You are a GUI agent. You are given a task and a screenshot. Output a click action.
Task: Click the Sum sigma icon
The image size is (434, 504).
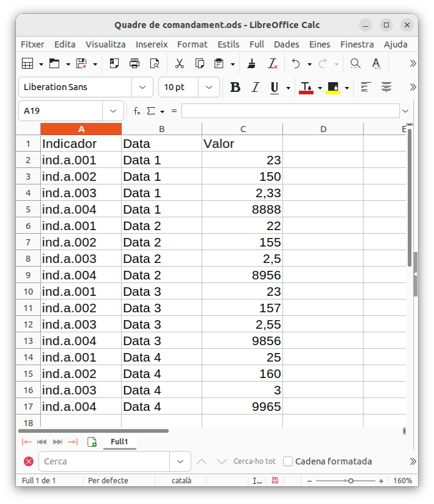point(151,111)
